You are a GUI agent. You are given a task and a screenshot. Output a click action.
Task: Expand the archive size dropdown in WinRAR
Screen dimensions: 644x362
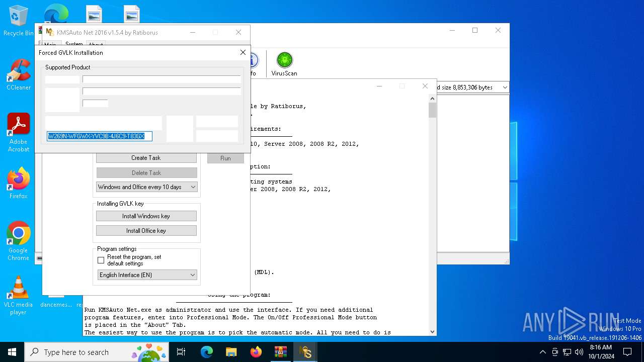pyautogui.click(x=505, y=87)
